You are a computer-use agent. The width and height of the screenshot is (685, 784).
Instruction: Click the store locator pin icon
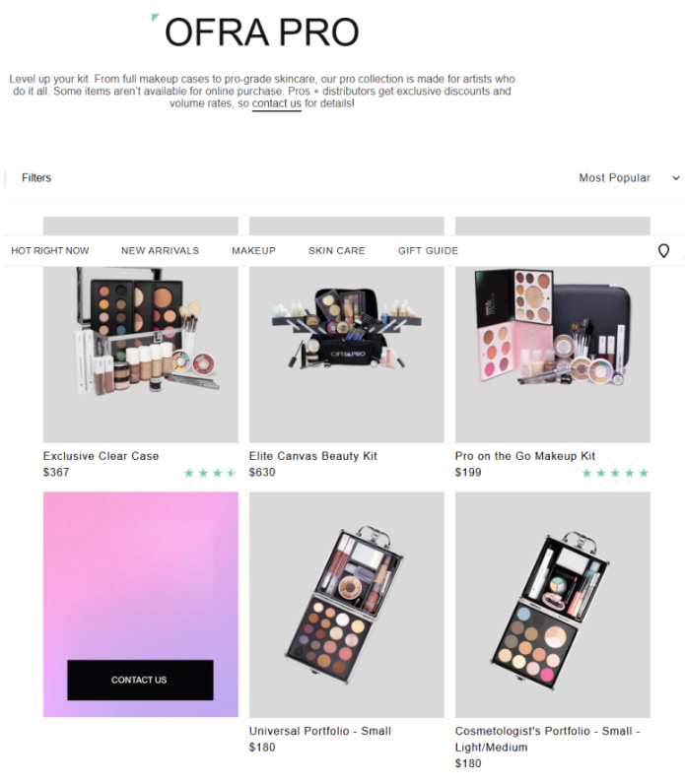663,250
